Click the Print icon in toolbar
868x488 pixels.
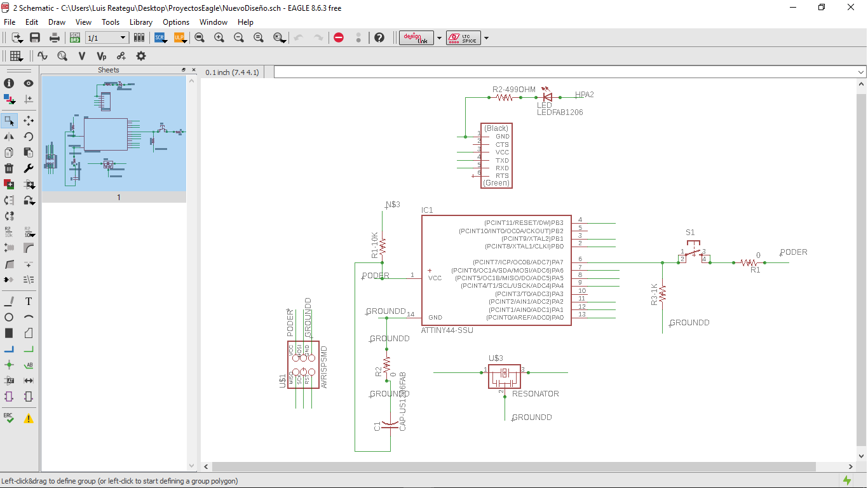click(55, 37)
